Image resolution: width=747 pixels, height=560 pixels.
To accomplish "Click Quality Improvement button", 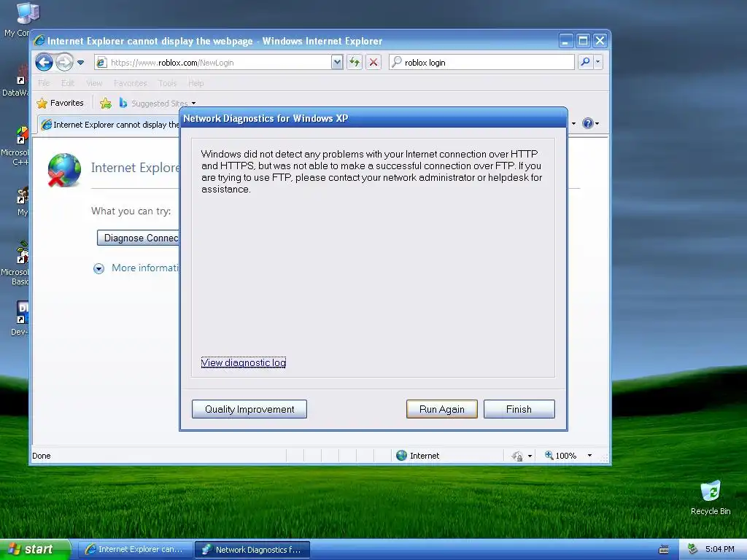I will pyautogui.click(x=249, y=410).
